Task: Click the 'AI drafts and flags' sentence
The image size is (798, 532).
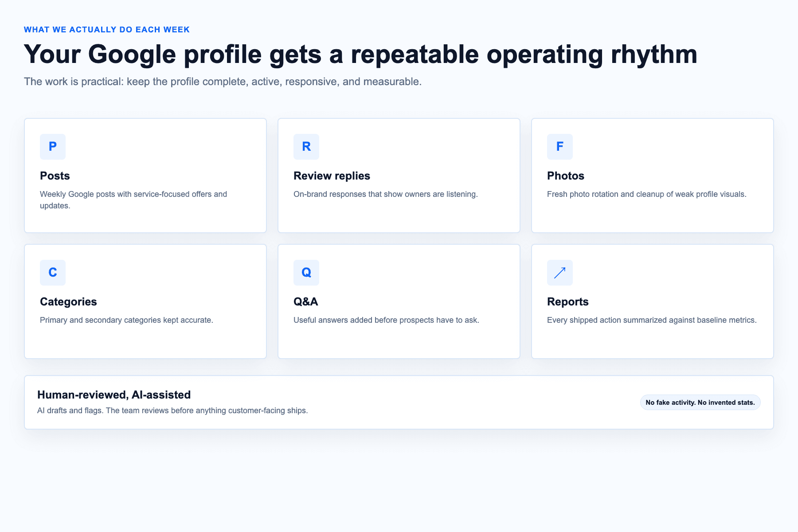Action: click(172, 411)
